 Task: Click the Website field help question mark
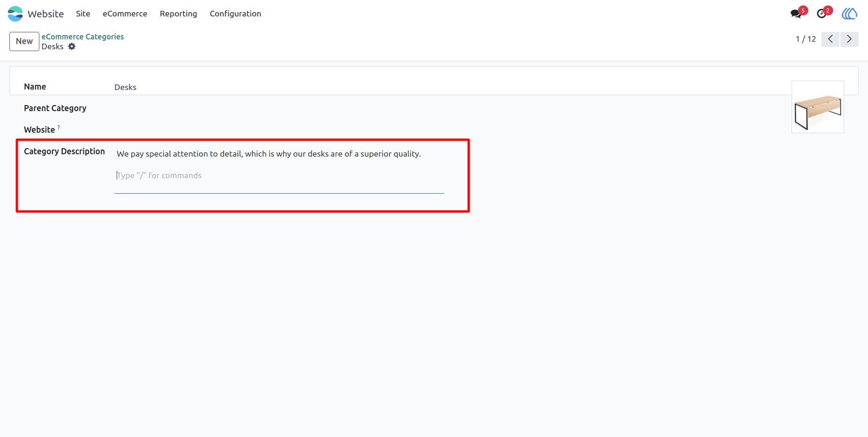point(59,127)
